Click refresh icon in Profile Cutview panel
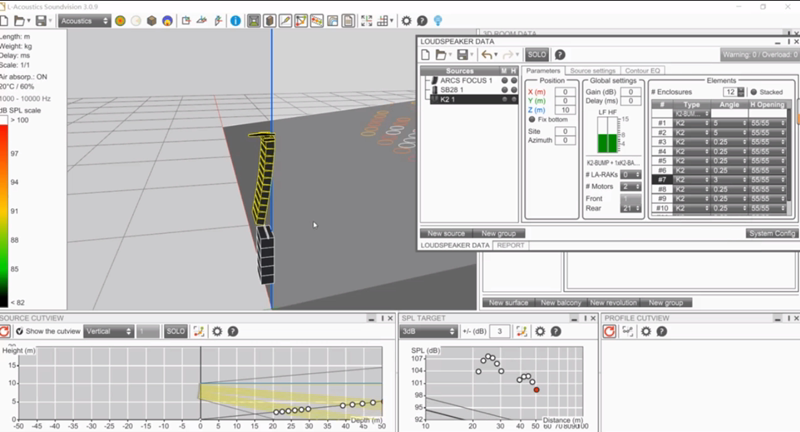The image size is (800, 432). pyautogui.click(x=609, y=331)
